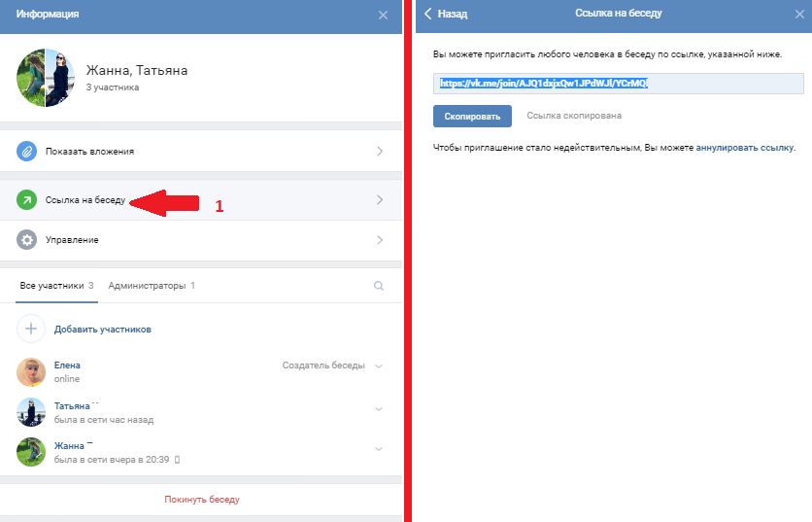The height and width of the screenshot is (522, 812).
Task: Expand options dropdown for Елена
Action: [x=379, y=365]
